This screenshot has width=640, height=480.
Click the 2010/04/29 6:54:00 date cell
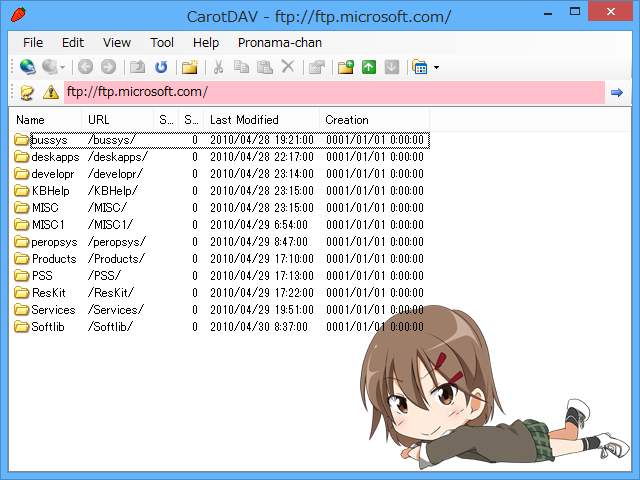[x=259, y=225]
